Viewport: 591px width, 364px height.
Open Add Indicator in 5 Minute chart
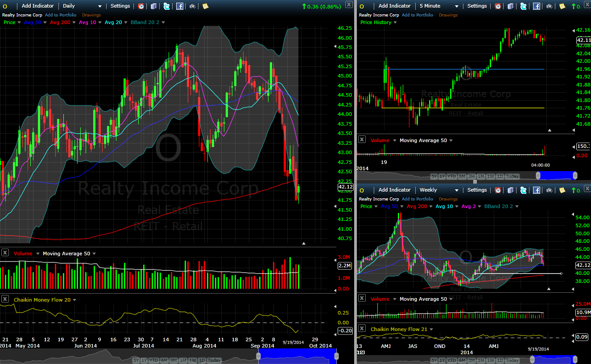(x=394, y=6)
